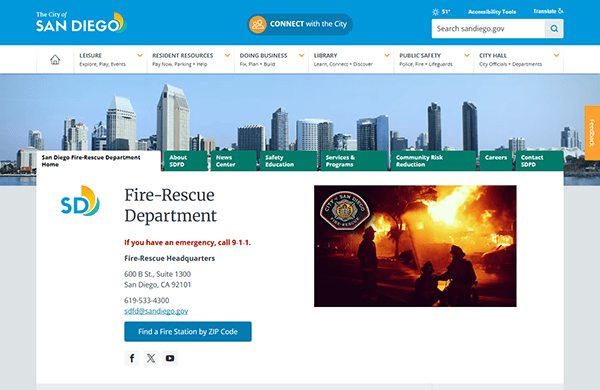Click the phone number 619-533-4300
Screen dimensions: 600x390
pyautogui.click(x=147, y=300)
